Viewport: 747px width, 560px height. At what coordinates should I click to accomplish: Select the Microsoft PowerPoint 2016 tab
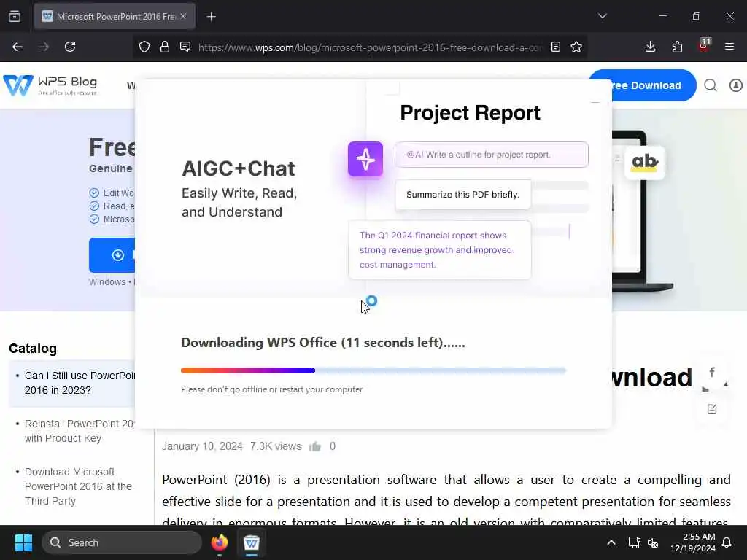(x=115, y=17)
